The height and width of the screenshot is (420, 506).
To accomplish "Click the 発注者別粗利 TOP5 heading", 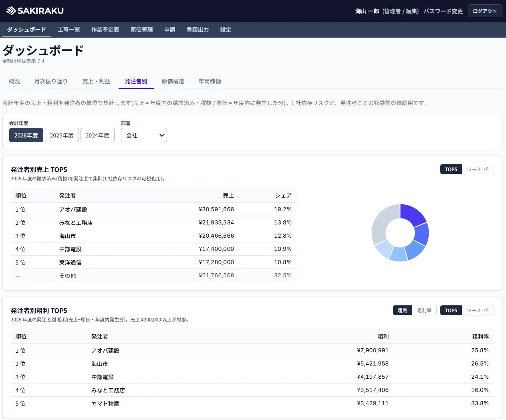I will click(x=39, y=311).
